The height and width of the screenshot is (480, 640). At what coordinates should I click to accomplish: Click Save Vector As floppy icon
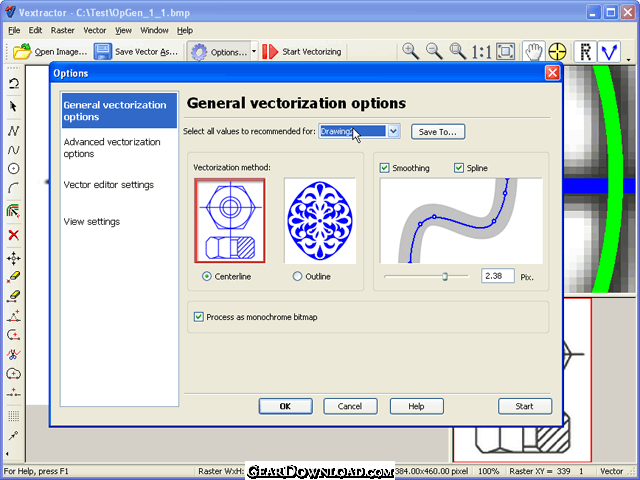click(x=102, y=52)
